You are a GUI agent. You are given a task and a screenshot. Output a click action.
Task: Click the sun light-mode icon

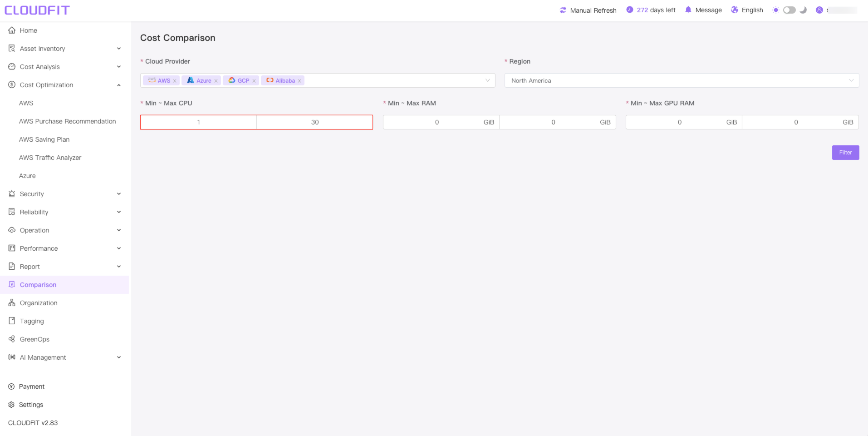776,10
